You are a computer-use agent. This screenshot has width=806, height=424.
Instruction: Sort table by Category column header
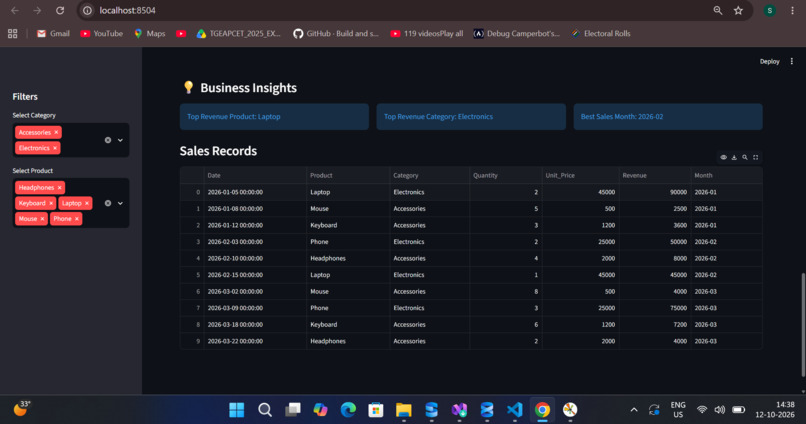pos(429,175)
